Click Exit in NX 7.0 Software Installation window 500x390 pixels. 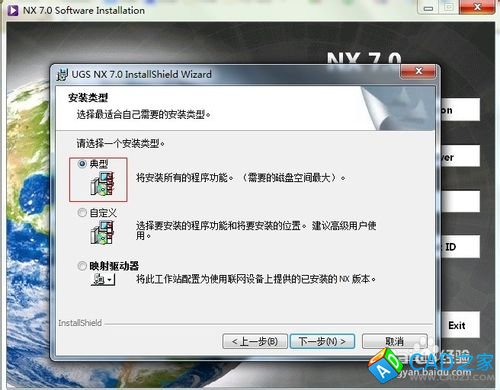coord(460,325)
